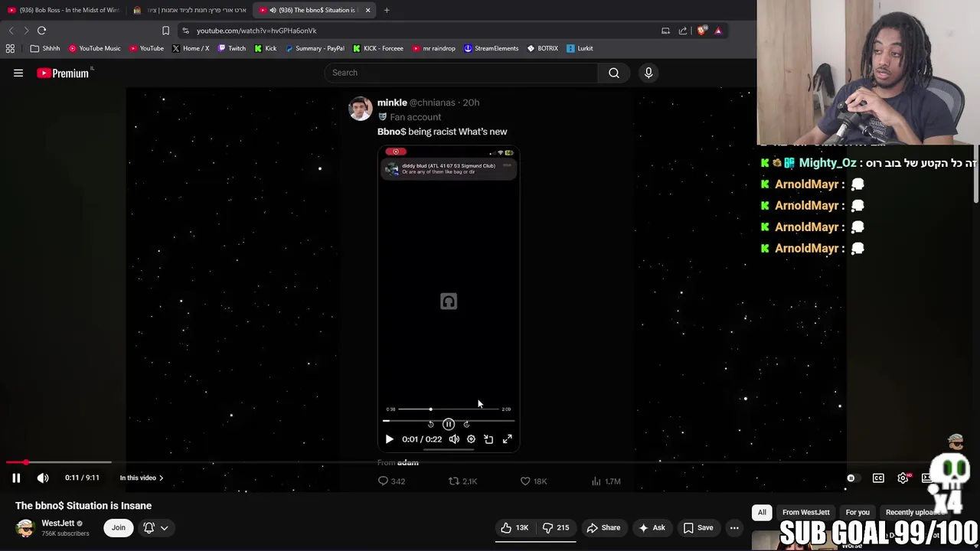Select the From WestJett filter chip

coord(805,512)
